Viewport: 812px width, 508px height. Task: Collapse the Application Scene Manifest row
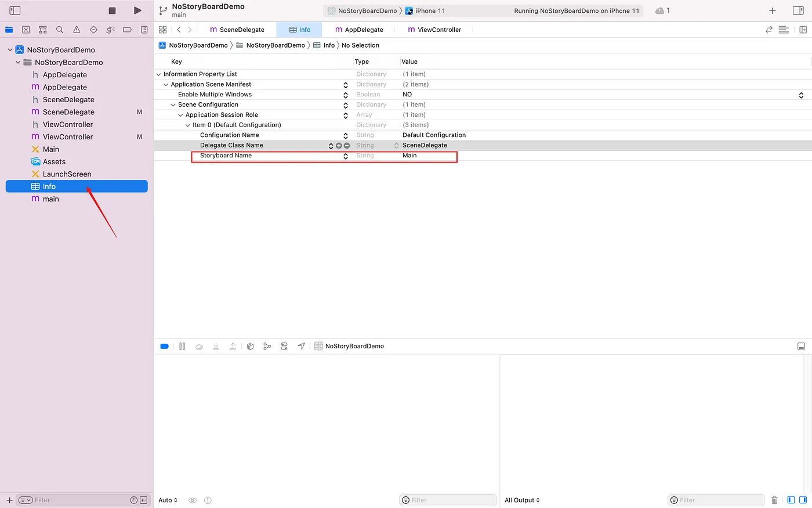166,85
